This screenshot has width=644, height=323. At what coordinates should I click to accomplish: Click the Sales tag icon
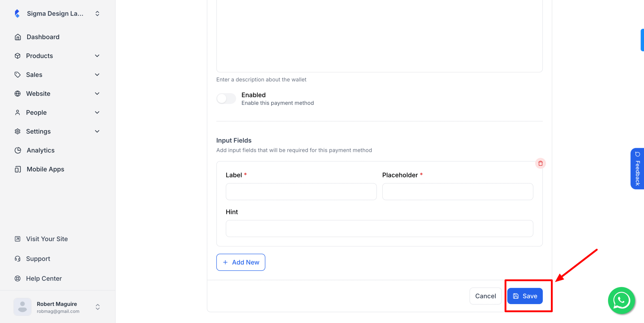click(18, 74)
